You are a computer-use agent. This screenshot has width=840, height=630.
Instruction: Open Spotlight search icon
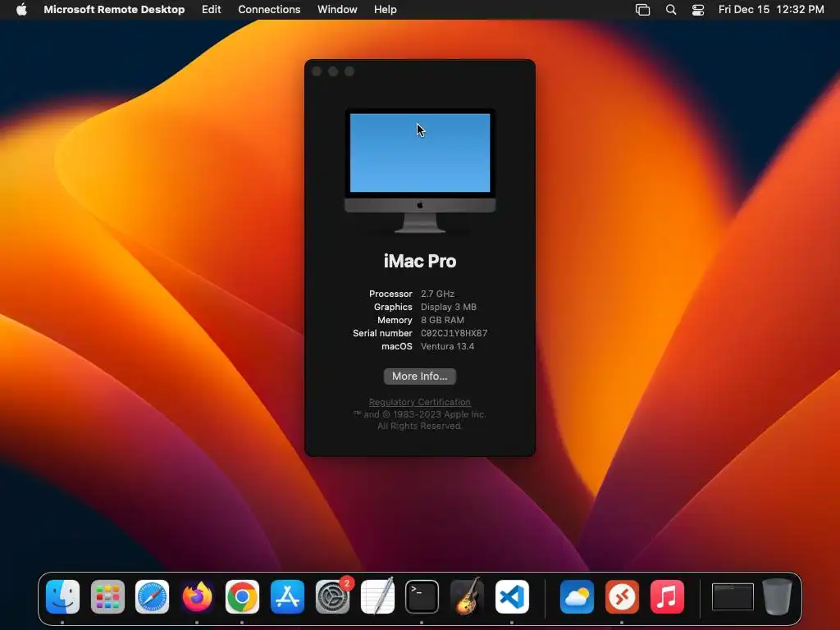[671, 10]
